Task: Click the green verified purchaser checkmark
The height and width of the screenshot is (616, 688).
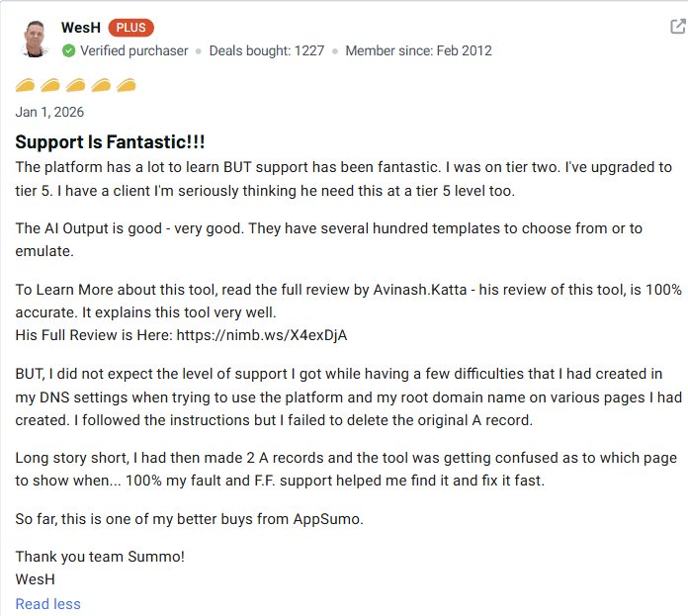Action: (68, 50)
